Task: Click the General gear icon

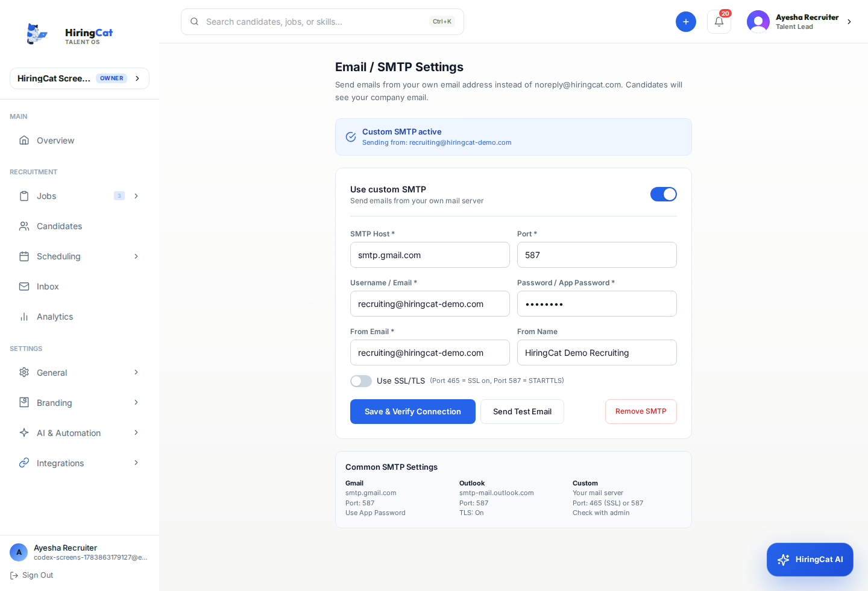Action: [x=24, y=372]
